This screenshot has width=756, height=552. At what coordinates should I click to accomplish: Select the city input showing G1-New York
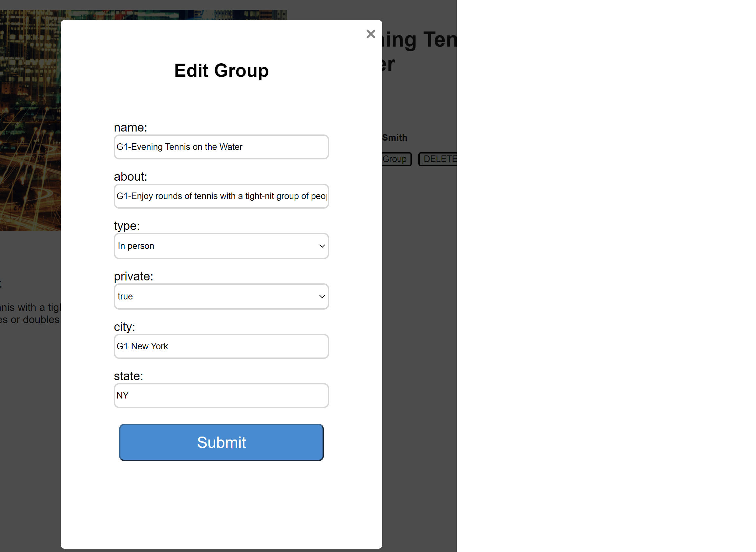point(221,346)
